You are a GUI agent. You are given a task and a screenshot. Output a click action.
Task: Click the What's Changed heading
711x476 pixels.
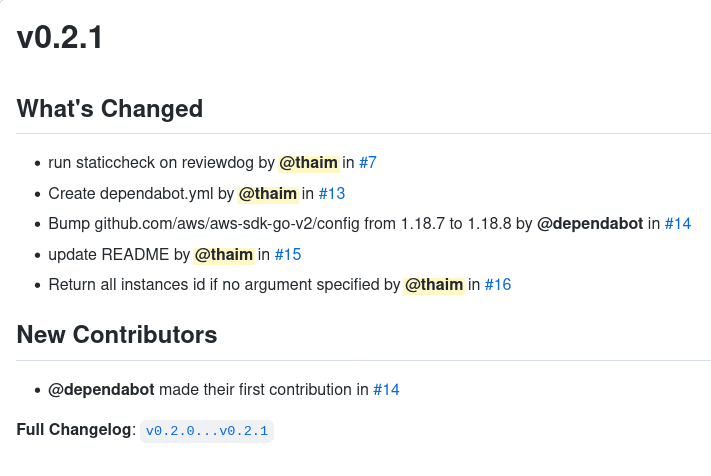click(110, 109)
